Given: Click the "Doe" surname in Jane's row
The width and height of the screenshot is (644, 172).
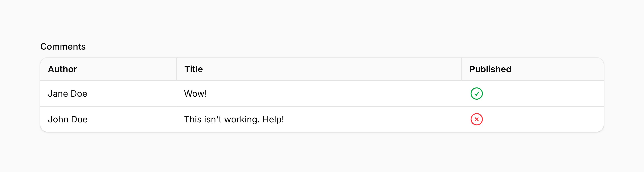Looking at the screenshot, I should [x=79, y=94].
